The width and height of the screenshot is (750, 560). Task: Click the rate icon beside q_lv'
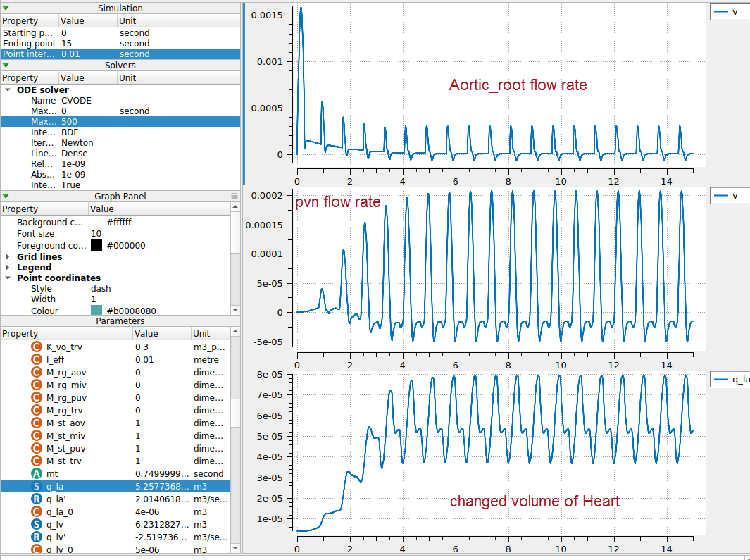point(37,537)
